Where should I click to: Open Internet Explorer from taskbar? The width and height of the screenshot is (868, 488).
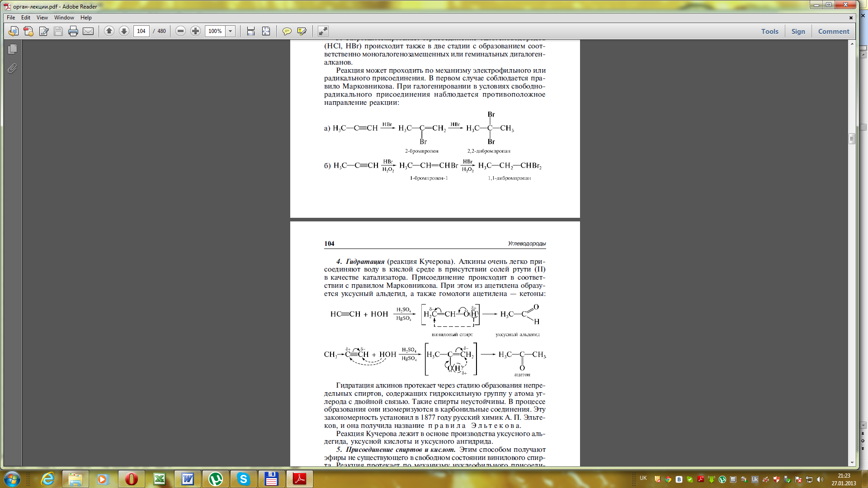click(47, 479)
